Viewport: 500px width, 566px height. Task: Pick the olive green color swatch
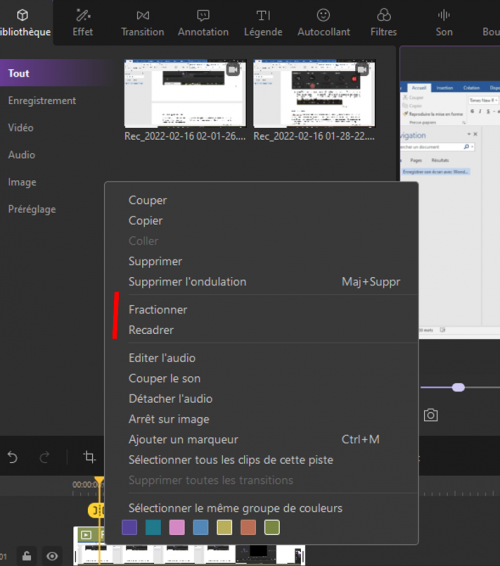tap(272, 527)
